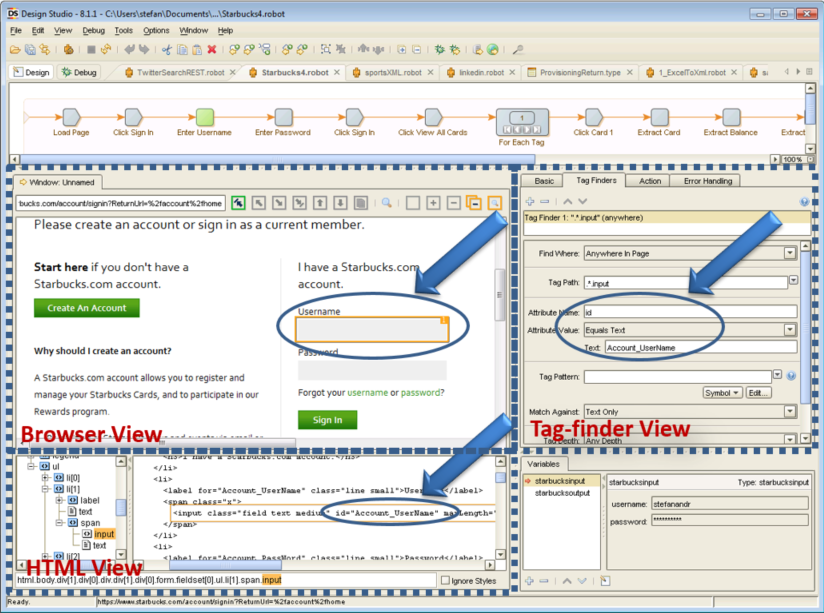Screen dimensions: 824x613
Task: Open the File menu
Action: point(16,30)
